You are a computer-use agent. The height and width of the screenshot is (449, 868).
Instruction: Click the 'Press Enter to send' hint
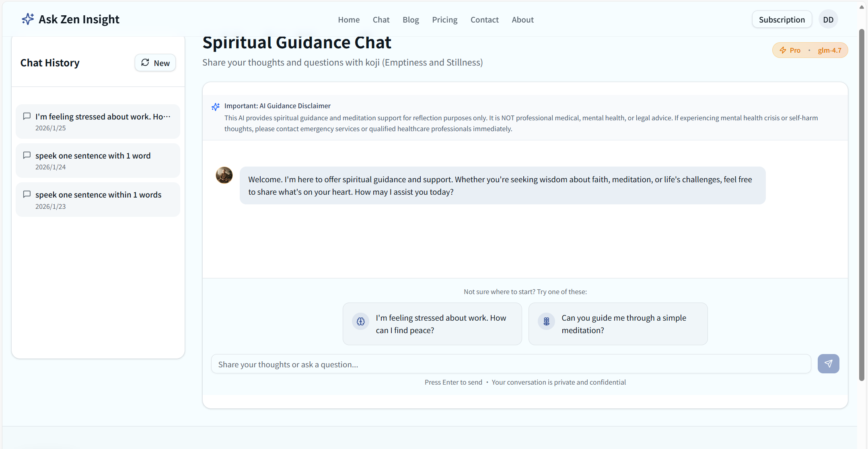[453, 382]
